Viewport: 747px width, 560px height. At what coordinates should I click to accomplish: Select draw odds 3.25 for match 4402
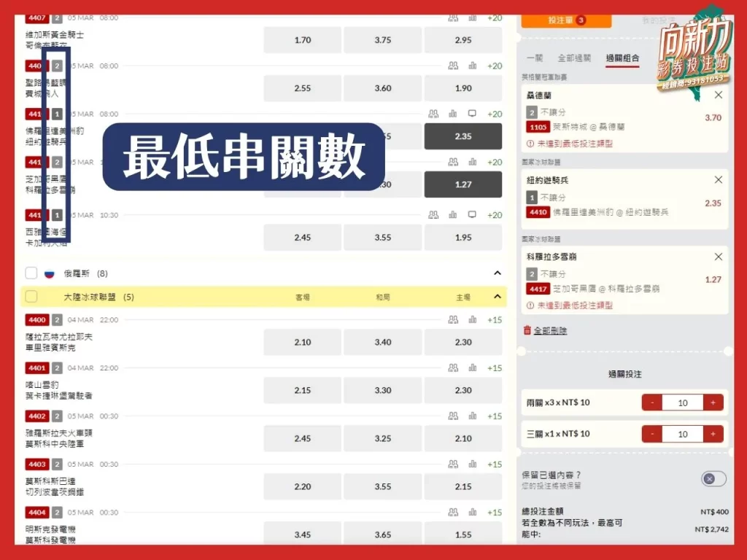(x=382, y=438)
